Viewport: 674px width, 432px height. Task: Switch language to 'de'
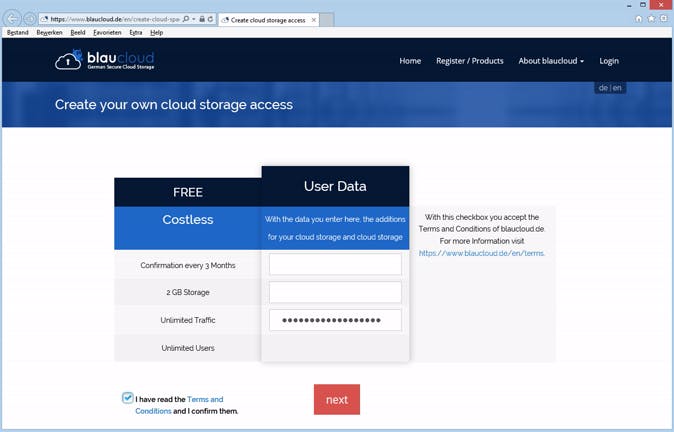click(x=603, y=88)
